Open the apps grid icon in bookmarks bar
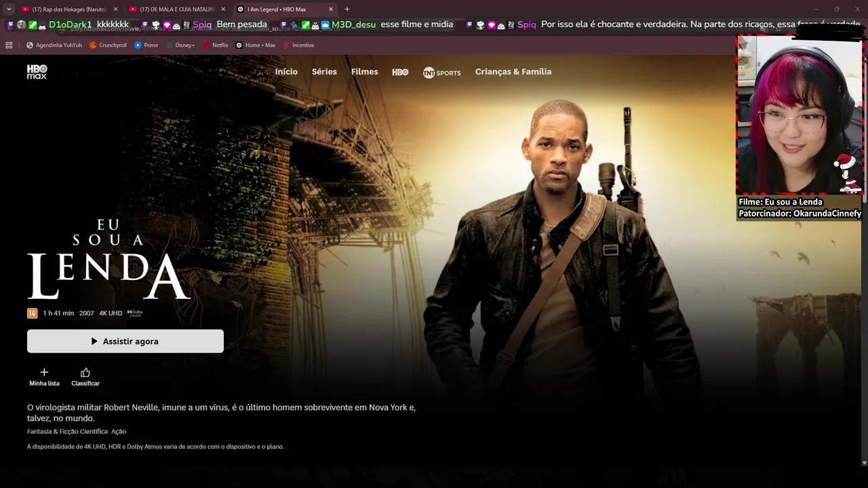The image size is (868, 488). point(9,45)
